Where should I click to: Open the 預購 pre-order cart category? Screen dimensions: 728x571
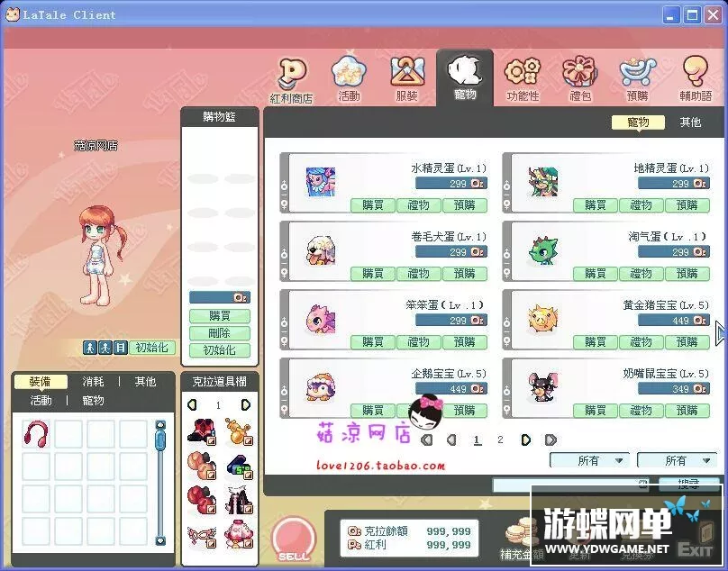pos(637,77)
